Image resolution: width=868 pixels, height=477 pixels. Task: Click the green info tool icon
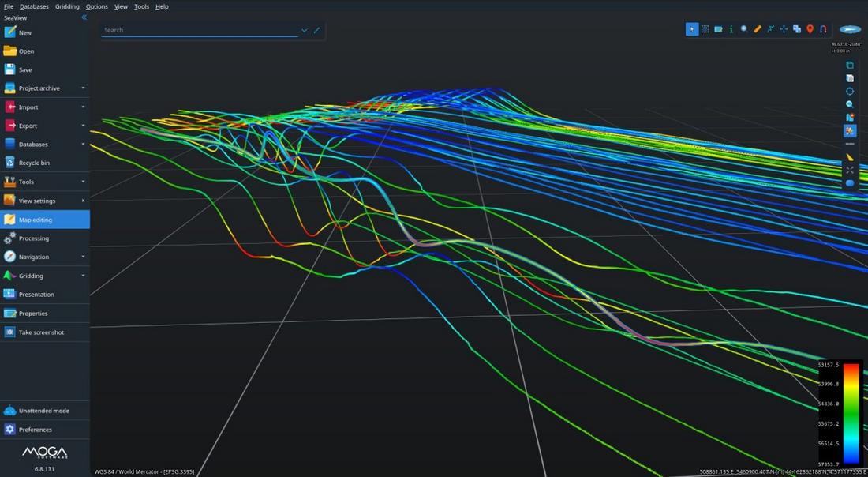click(x=731, y=29)
